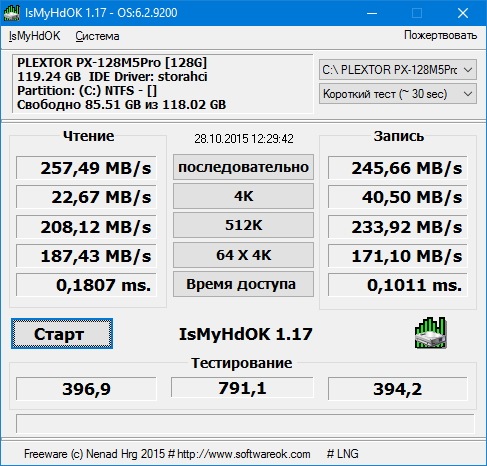Click the IsMyHdOK 1.17 version label
The height and width of the screenshot is (466, 487).
click(x=246, y=334)
